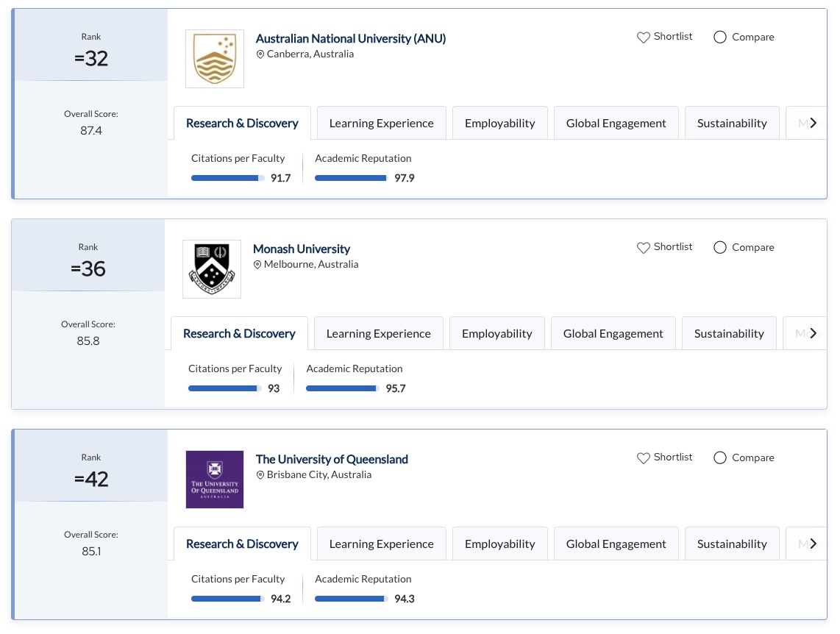The height and width of the screenshot is (634, 840).
Task: Click location pin beside Brisbane City, Australia
Action: (x=260, y=475)
